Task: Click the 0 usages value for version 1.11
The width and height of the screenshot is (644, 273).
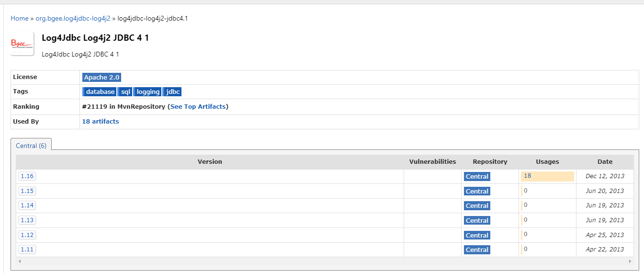Action: click(x=525, y=249)
